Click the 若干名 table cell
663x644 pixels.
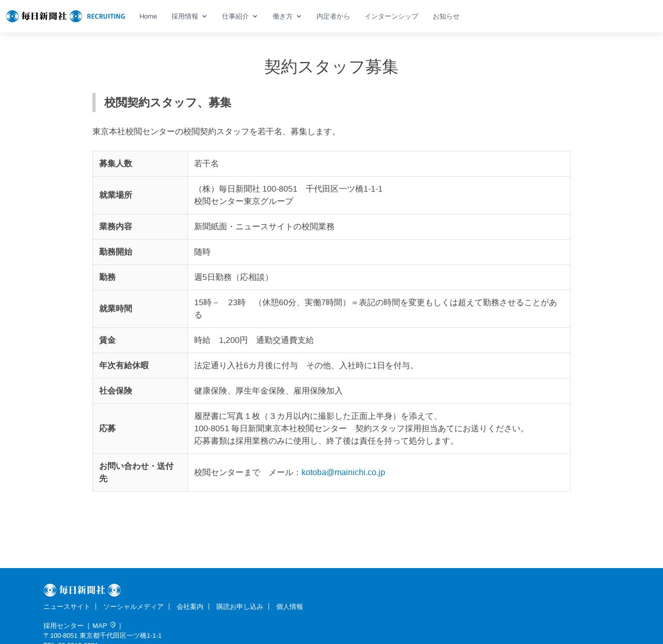pyautogui.click(x=379, y=164)
